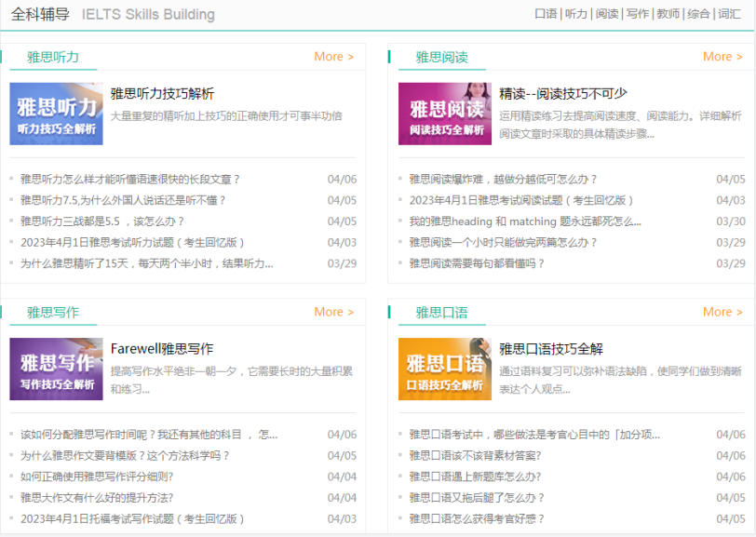Screen dimensions: 756x537
Task: Open article 雅思阅读需要每句都看懂吗？
Action: (x=477, y=263)
